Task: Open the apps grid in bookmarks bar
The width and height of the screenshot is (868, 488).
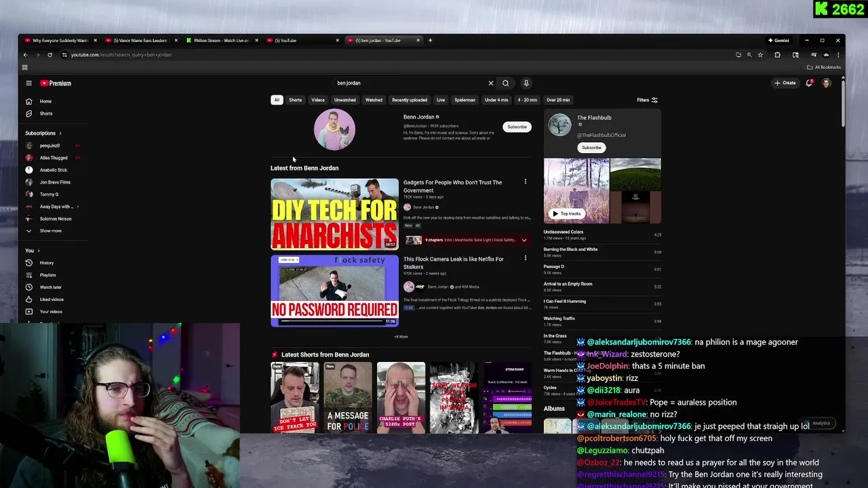Action: [x=25, y=67]
